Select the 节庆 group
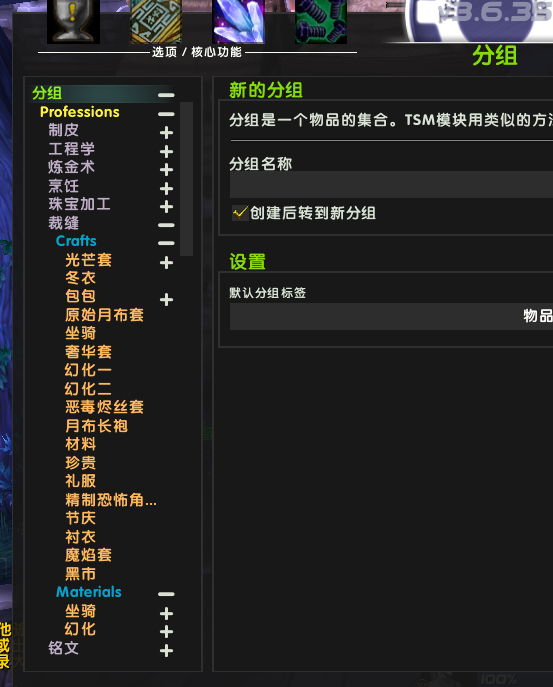The image size is (553, 687). (x=80, y=518)
